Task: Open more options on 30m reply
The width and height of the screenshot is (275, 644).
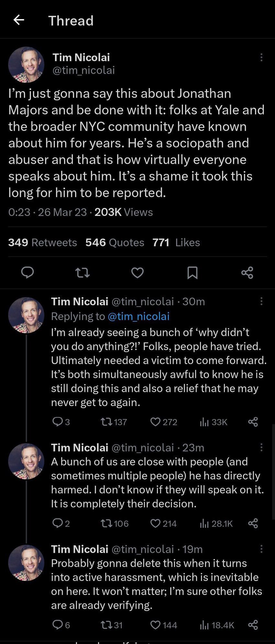Action: click(261, 301)
